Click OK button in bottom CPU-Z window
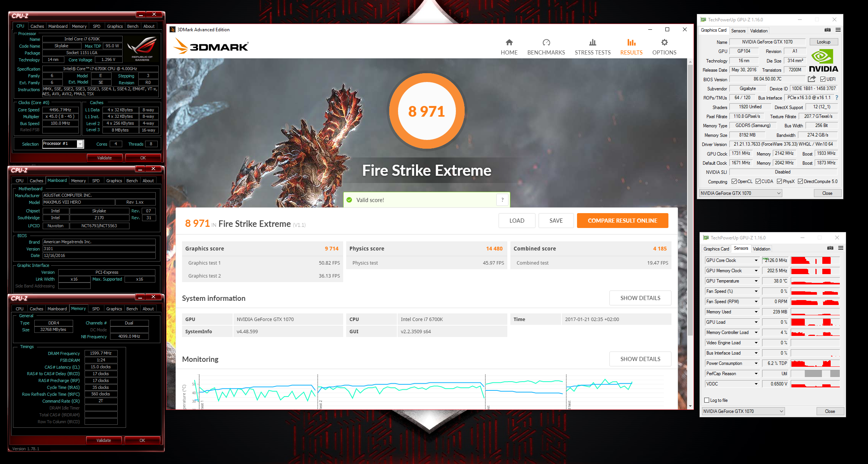Screen dimensions: 868x464 coord(142,440)
